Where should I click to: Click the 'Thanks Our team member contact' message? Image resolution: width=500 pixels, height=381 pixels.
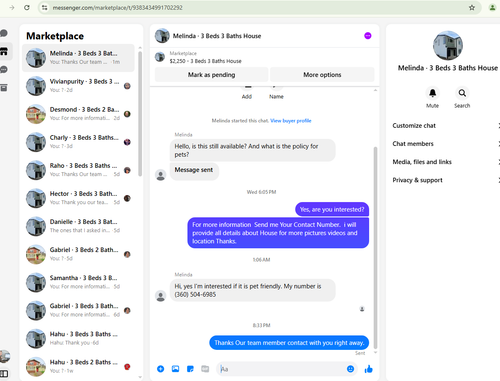pyautogui.click(x=289, y=343)
